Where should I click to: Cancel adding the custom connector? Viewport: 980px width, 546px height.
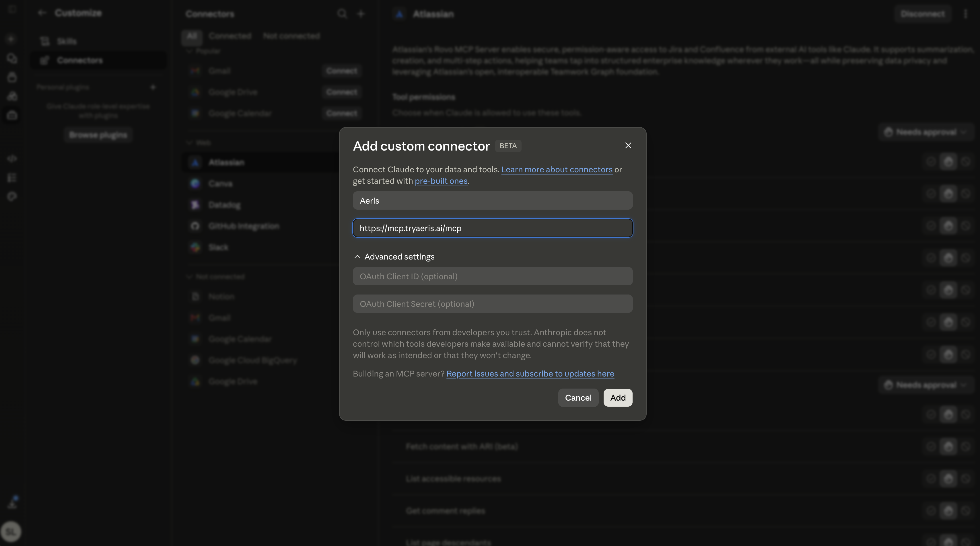coord(578,398)
